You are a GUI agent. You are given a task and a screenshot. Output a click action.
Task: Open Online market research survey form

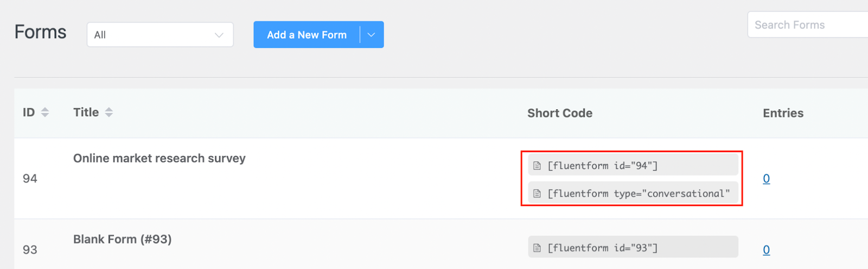[159, 158]
